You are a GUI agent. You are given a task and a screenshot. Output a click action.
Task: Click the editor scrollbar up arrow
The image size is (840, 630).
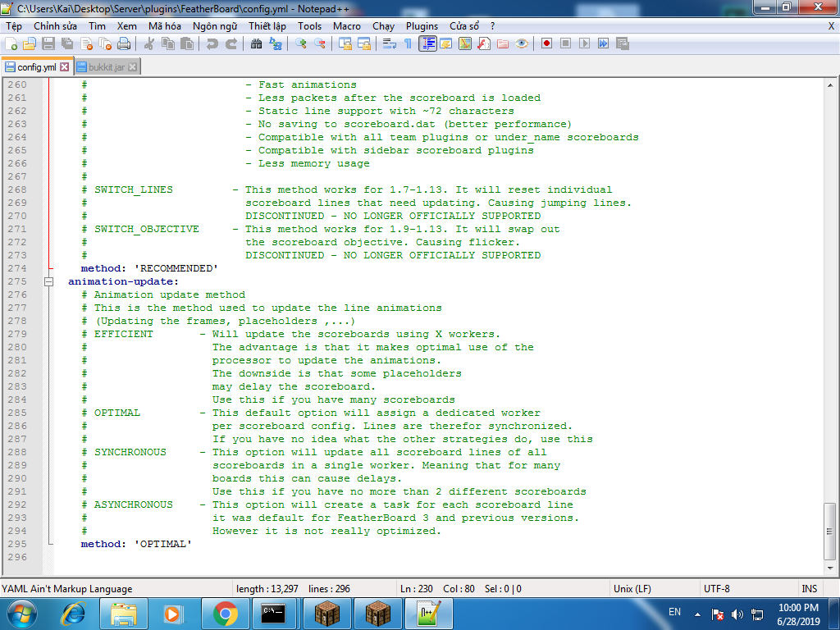(x=830, y=85)
